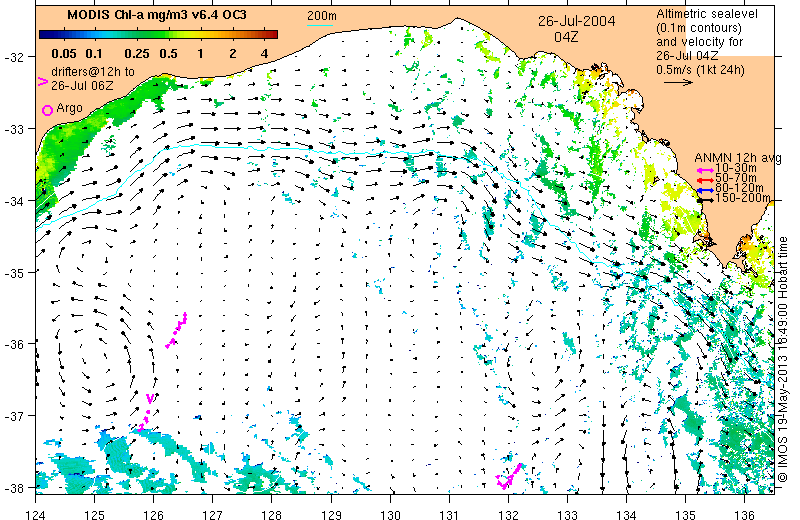Click the 26-Jul 06Z drifter time text
The height and width of the screenshot is (520, 800).
point(82,85)
